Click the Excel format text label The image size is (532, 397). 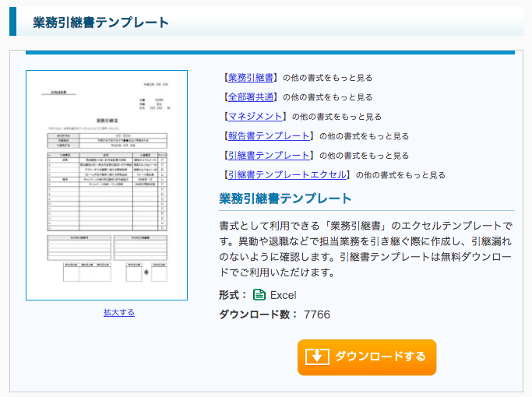pos(283,295)
